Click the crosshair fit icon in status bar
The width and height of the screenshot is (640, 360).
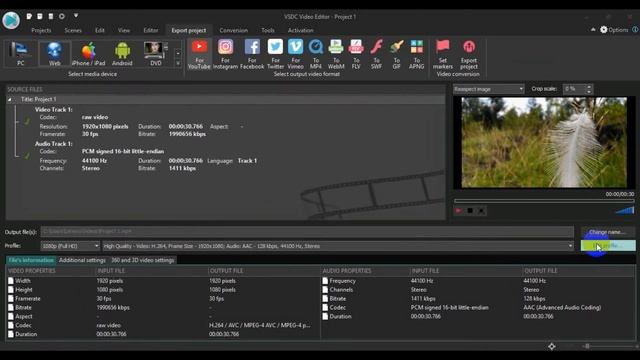click(552, 347)
